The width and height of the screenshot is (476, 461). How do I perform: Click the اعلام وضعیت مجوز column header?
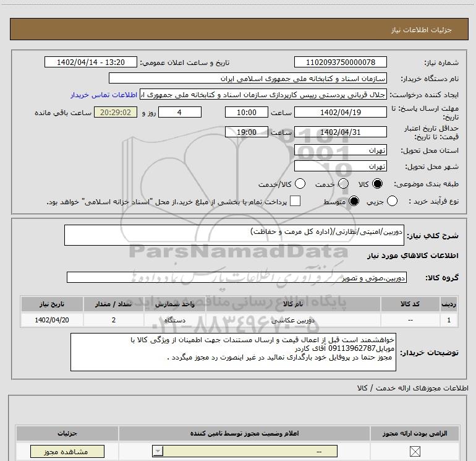click(244, 433)
